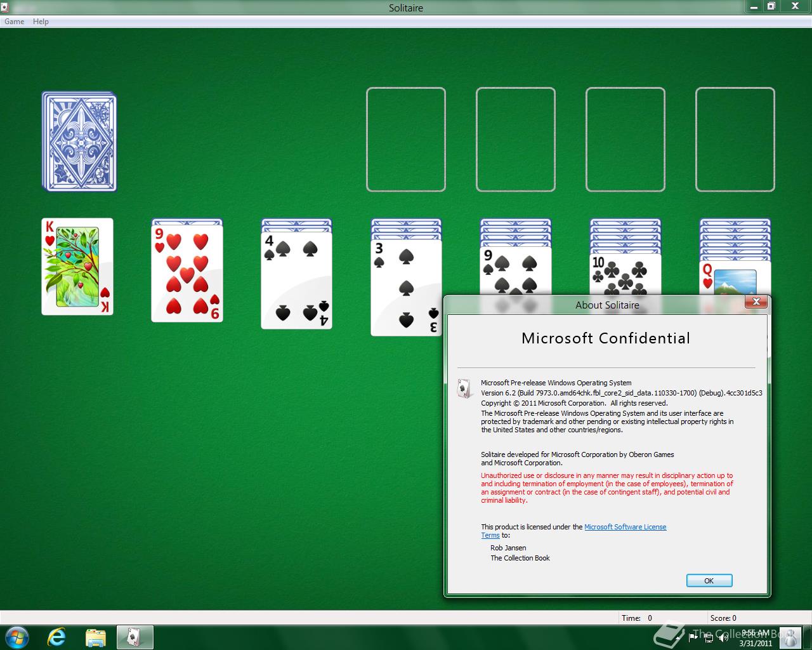Click the Score status bar field
This screenshot has width=812, height=650.
click(759, 618)
